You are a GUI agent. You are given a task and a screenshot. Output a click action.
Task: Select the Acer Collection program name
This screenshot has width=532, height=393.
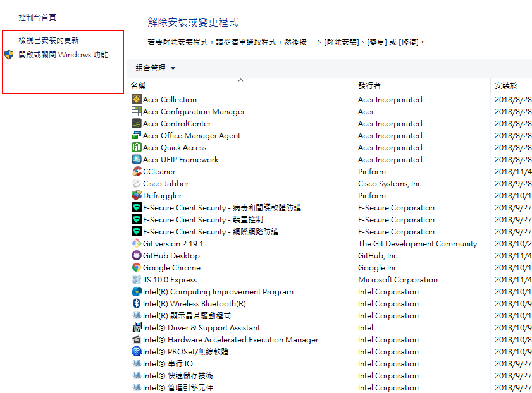170,100
